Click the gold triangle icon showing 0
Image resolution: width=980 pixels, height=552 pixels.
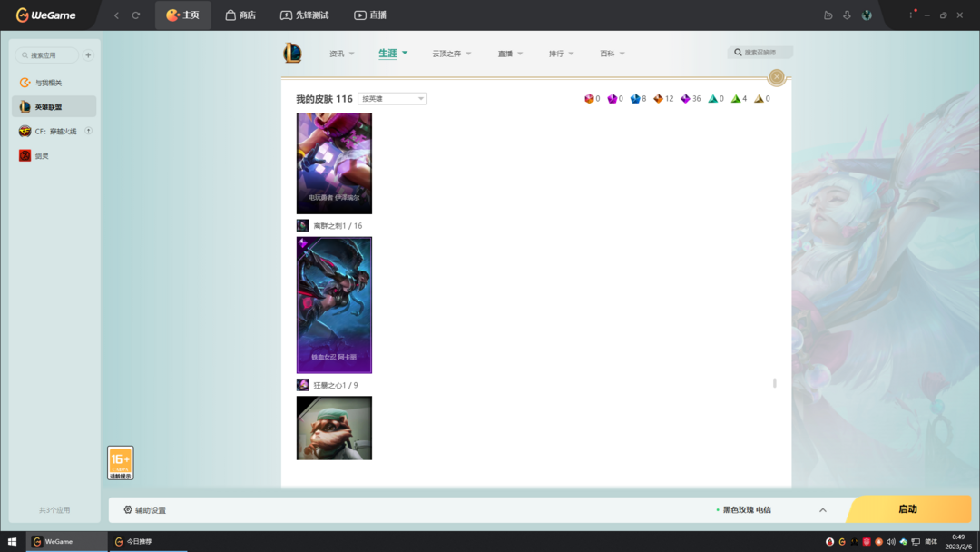[x=759, y=99]
